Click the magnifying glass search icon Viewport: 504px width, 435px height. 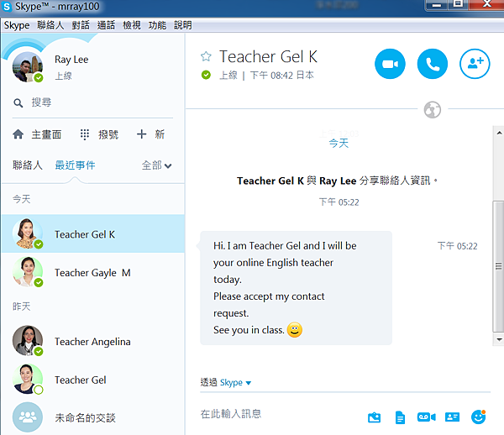[x=18, y=103]
